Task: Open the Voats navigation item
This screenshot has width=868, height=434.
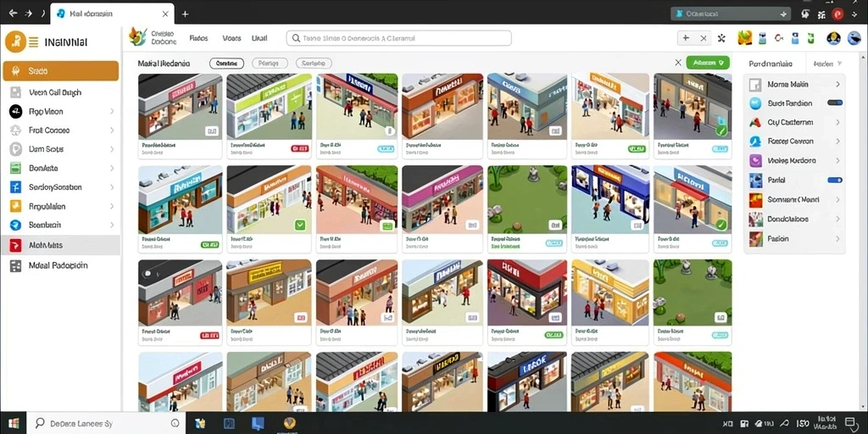Action: 232,38
